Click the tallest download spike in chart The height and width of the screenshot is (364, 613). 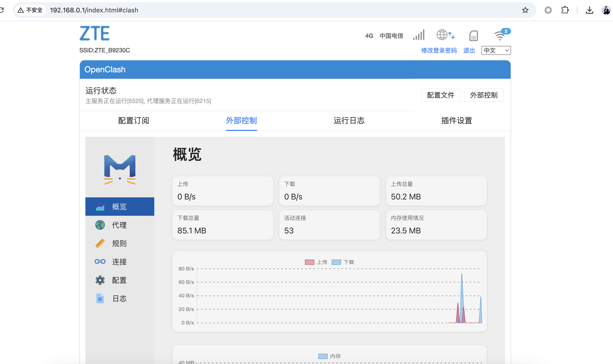point(462,298)
